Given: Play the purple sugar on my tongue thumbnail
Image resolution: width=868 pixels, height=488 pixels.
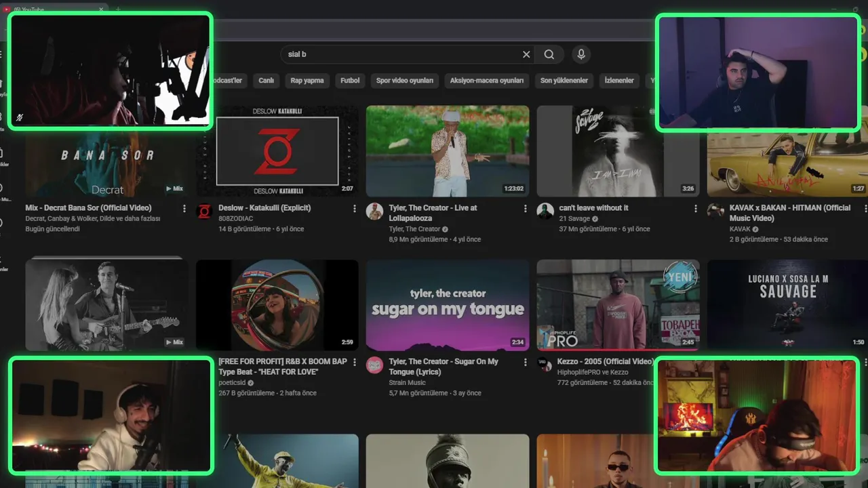Looking at the screenshot, I should (448, 305).
